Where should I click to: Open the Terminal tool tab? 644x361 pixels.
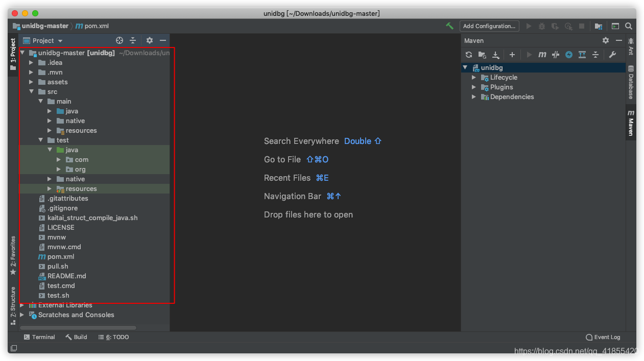point(39,337)
